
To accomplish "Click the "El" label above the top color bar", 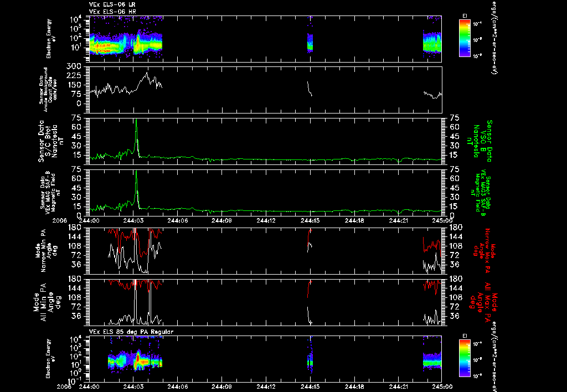I will (465, 16).
